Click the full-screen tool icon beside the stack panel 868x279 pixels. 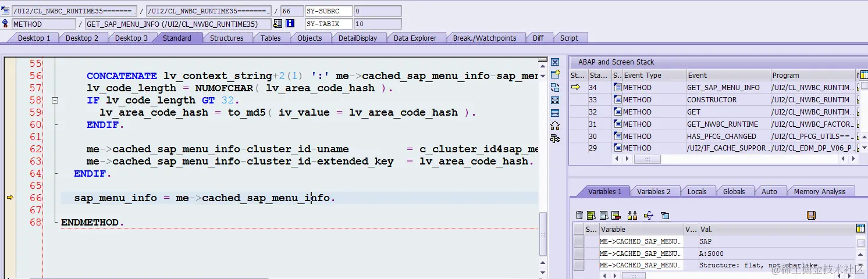point(555,101)
